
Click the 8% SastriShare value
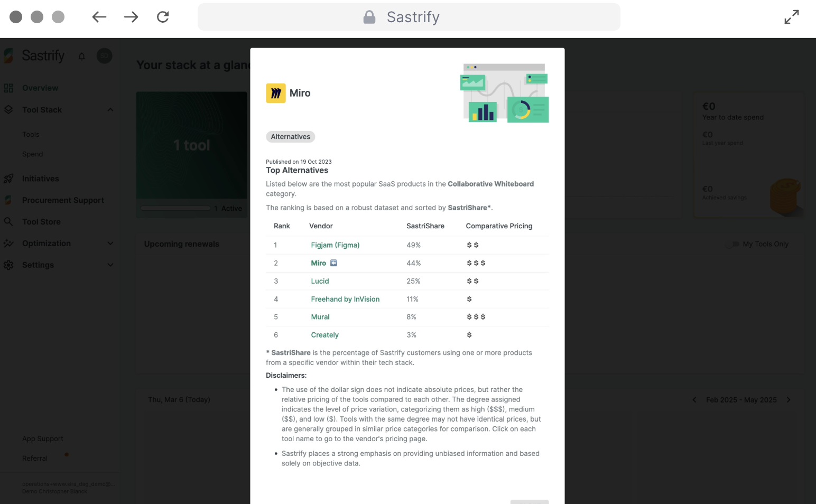pos(411,317)
